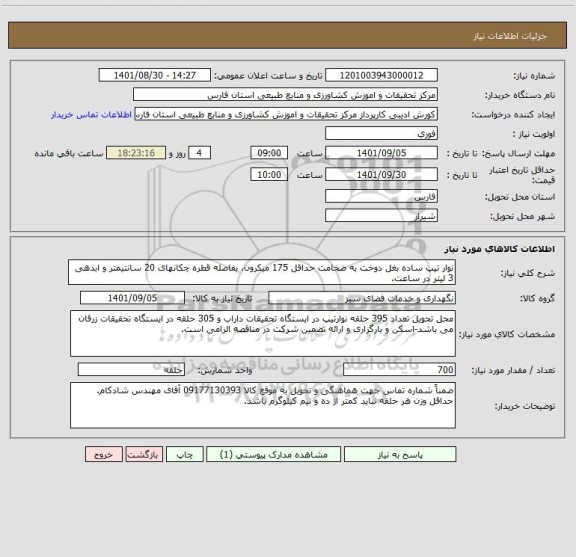Click the 'شهر محل تحویل' label
The width and height of the screenshot is (576, 557).
tap(522, 216)
